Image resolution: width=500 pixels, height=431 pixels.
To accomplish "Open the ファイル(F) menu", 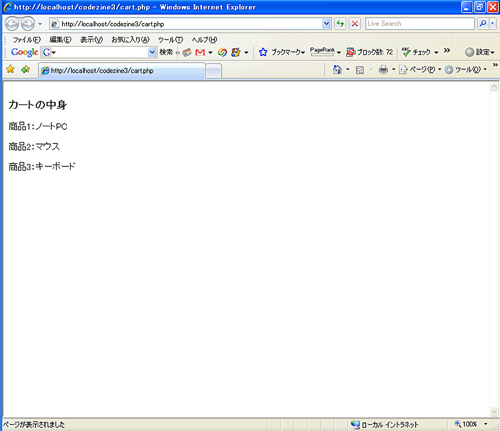I will tap(26, 40).
